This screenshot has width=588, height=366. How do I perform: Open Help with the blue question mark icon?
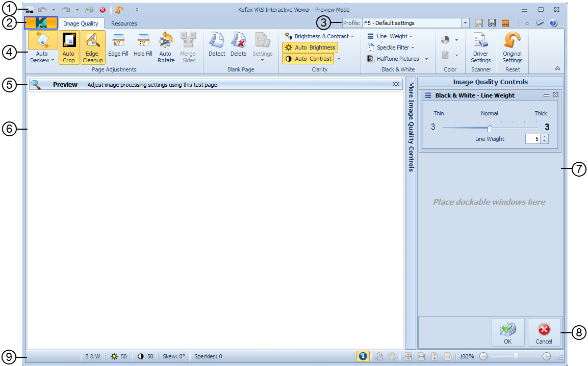coord(553,23)
